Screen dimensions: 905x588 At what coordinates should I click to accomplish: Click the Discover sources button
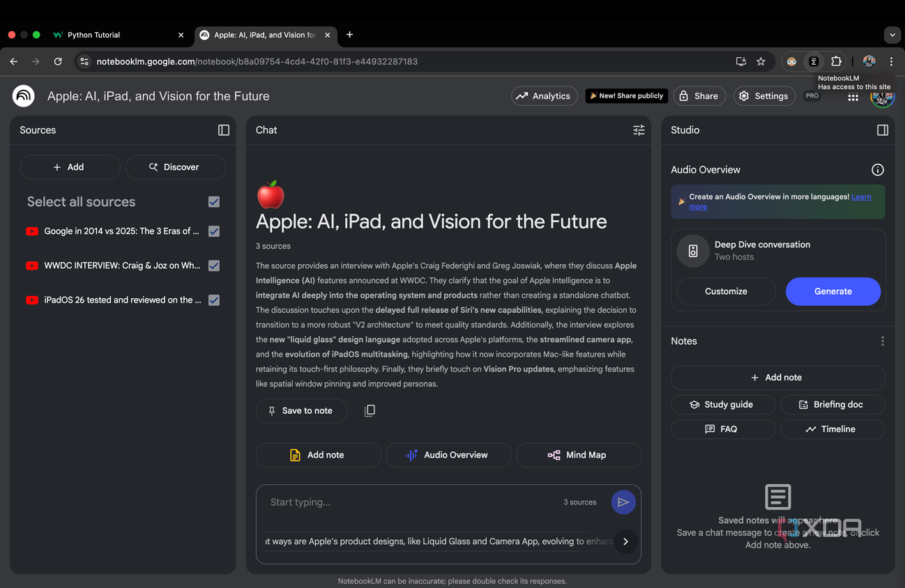coord(176,167)
